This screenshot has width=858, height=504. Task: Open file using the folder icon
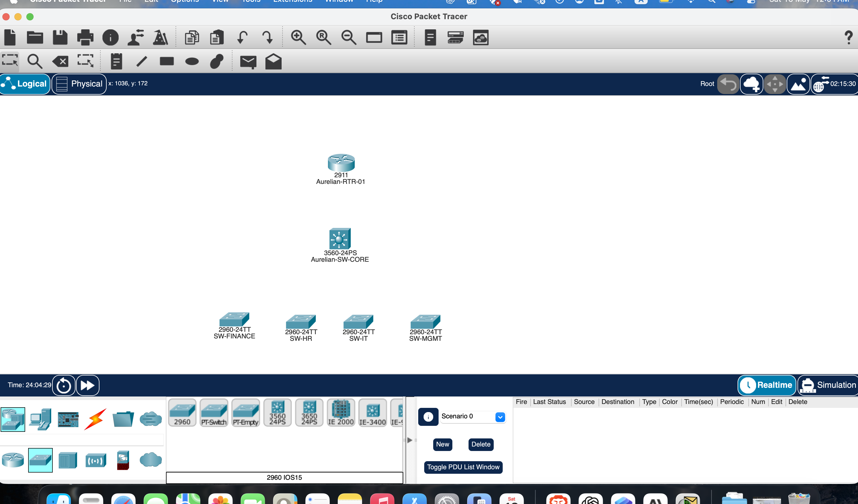35,37
